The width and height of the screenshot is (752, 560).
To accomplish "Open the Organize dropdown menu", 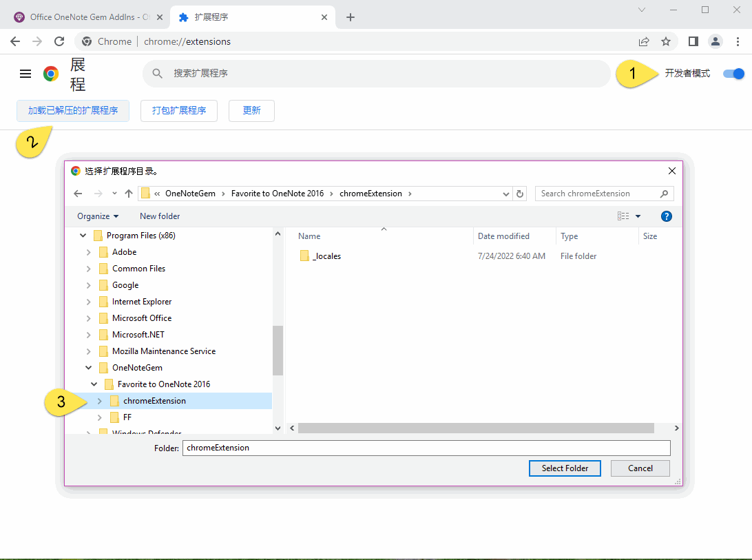I will coord(98,216).
